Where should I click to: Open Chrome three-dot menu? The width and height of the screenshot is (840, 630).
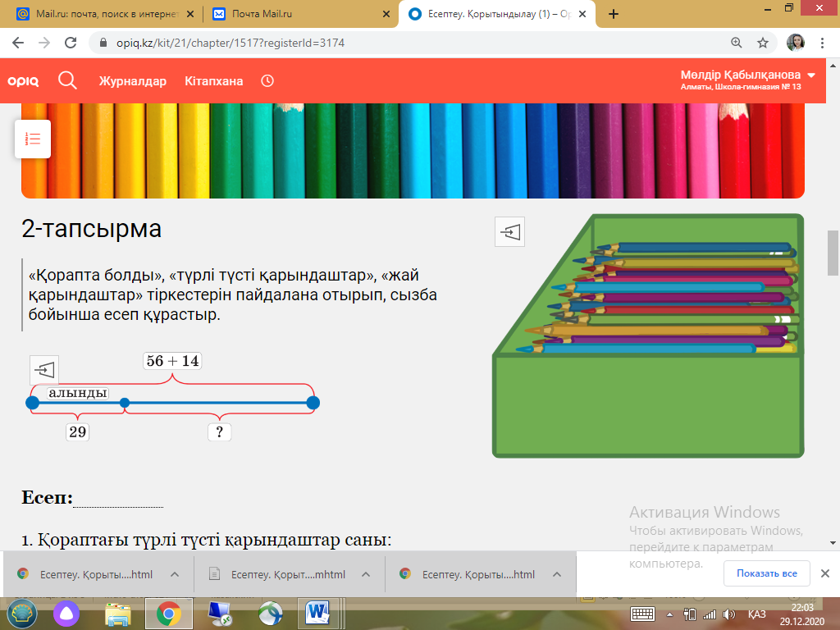822,43
